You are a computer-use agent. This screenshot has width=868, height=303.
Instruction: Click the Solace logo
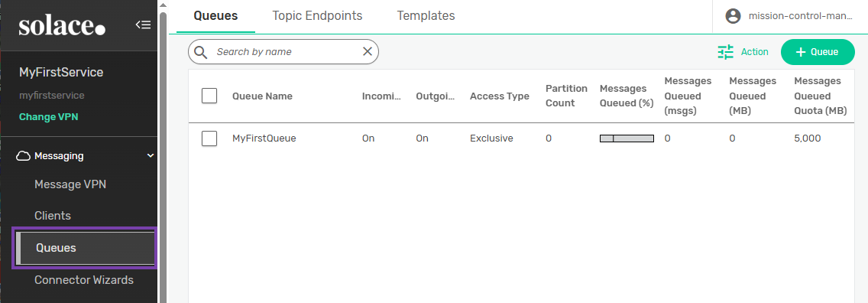coord(61,26)
